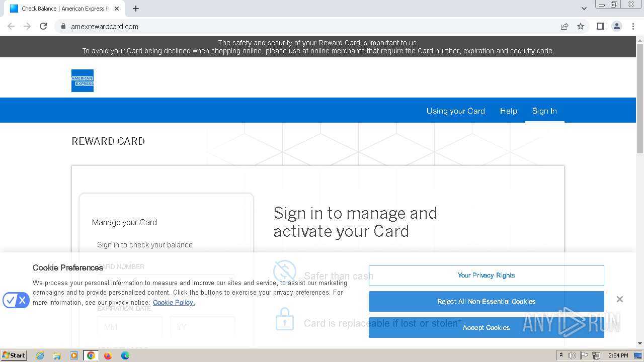
Task: Reload the page
Action: 43,26
